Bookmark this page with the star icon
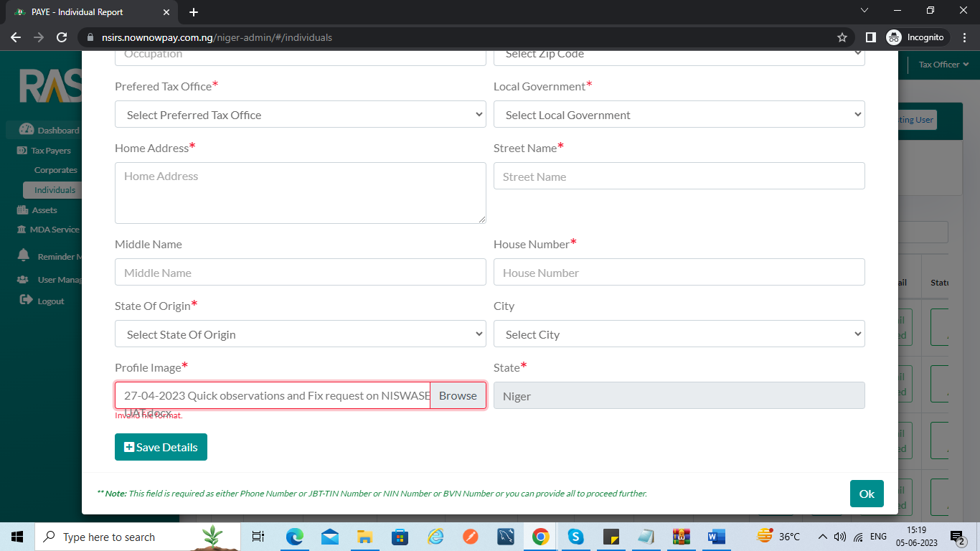The image size is (980, 551). [842, 37]
